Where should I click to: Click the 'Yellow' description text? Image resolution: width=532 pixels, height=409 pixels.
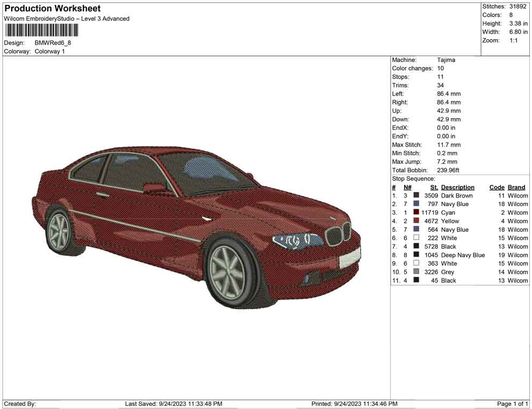[x=450, y=221]
